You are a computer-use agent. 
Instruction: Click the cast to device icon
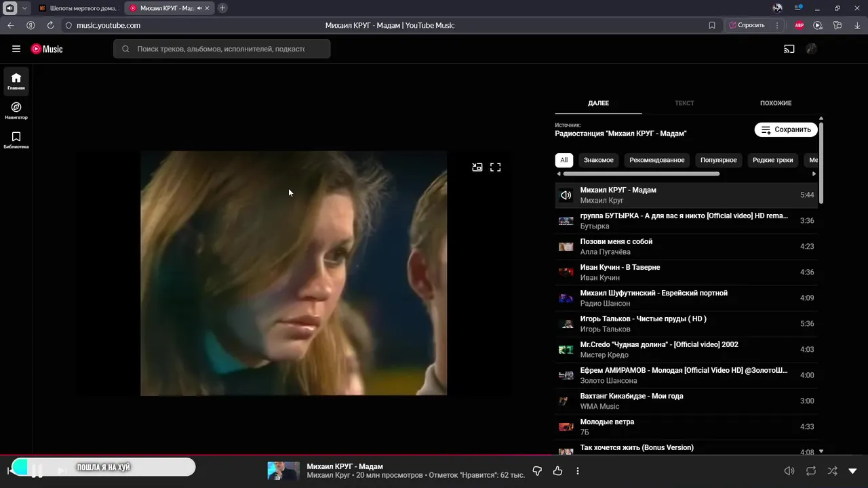789,49
